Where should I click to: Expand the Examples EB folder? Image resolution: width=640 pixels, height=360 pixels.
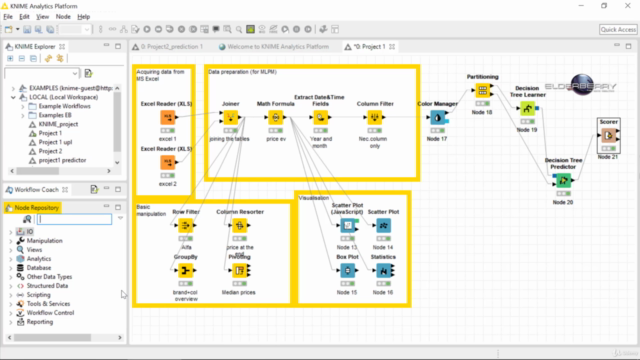pyautogui.click(x=22, y=115)
